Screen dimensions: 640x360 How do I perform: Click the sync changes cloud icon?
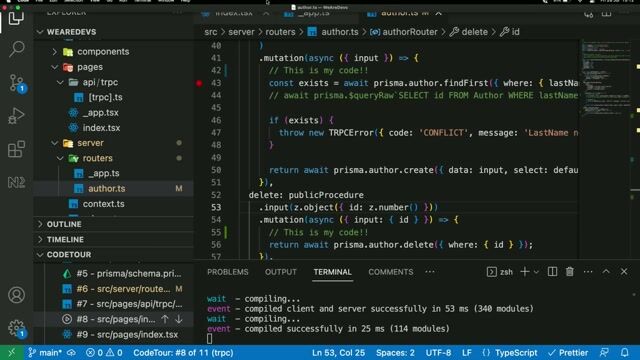point(72,353)
